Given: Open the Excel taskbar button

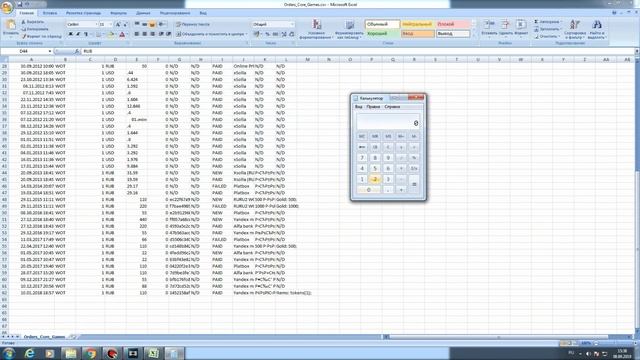Looking at the screenshot, I should coord(153,353).
